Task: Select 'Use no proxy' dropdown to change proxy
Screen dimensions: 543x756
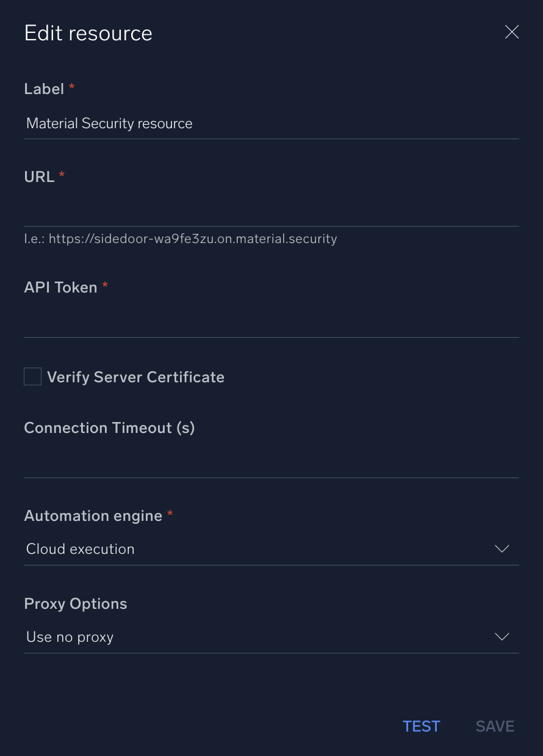Action: [271, 636]
